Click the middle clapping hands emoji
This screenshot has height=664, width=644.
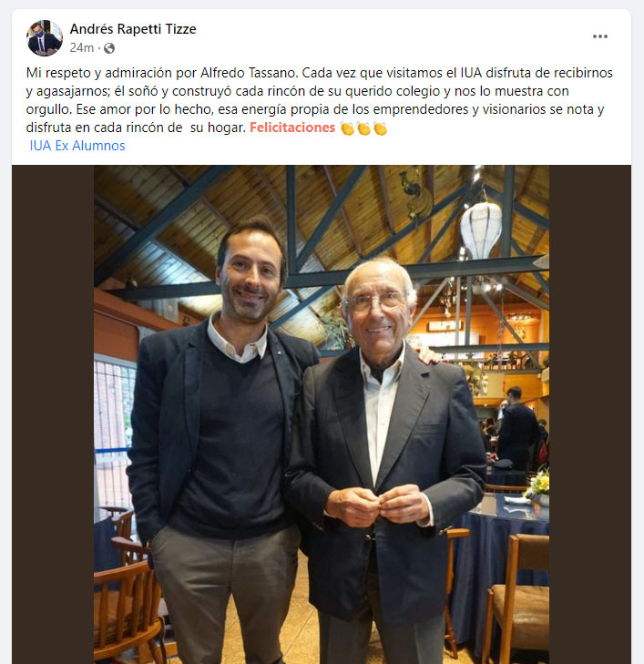tap(363, 128)
